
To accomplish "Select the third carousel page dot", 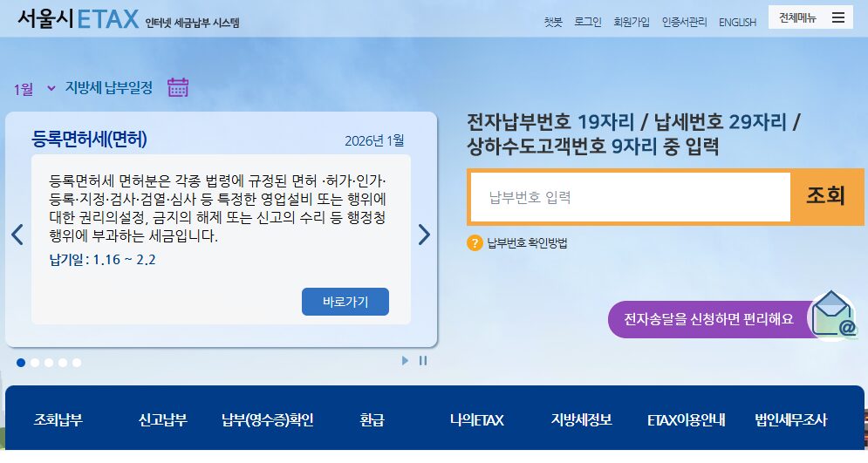I will [49, 363].
